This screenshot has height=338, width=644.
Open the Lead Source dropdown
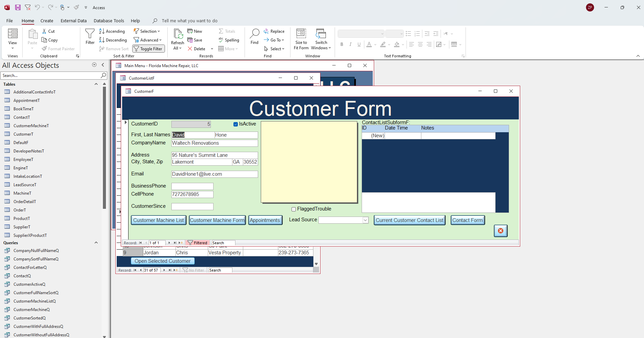coord(365,220)
